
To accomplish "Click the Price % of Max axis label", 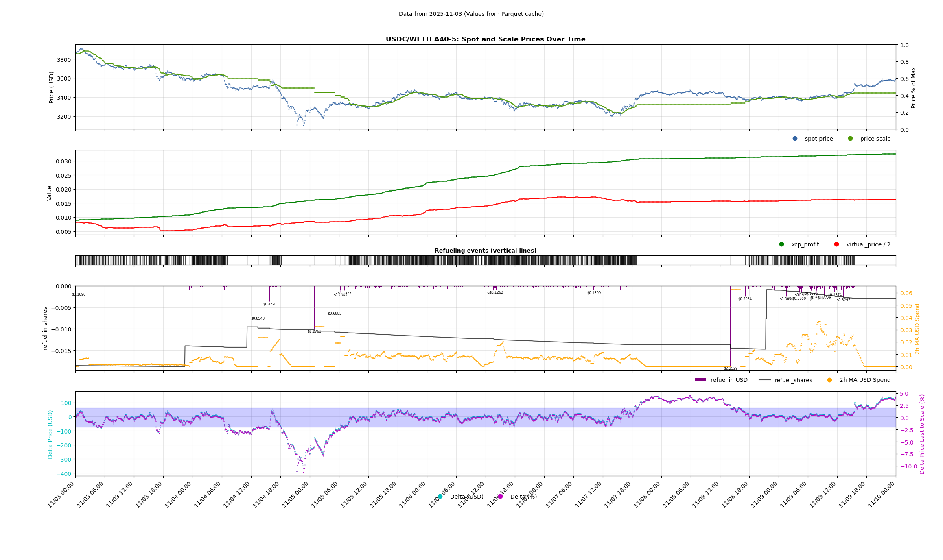I will tap(913, 87).
